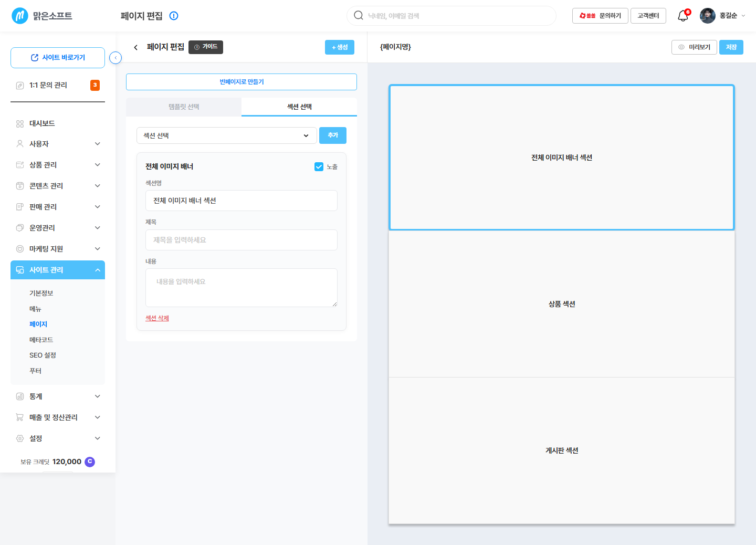The height and width of the screenshot is (545, 756).
Task: Click the 미리보기 button
Action: click(694, 47)
